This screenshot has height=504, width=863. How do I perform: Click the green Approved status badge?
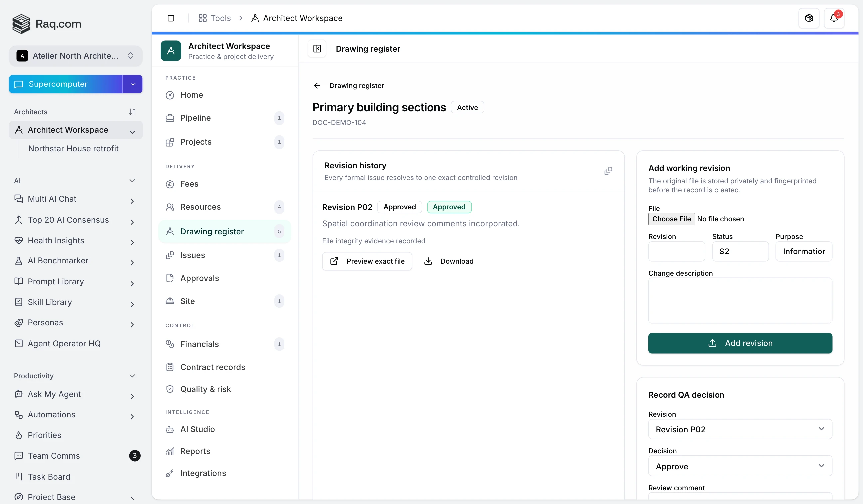[x=449, y=207]
